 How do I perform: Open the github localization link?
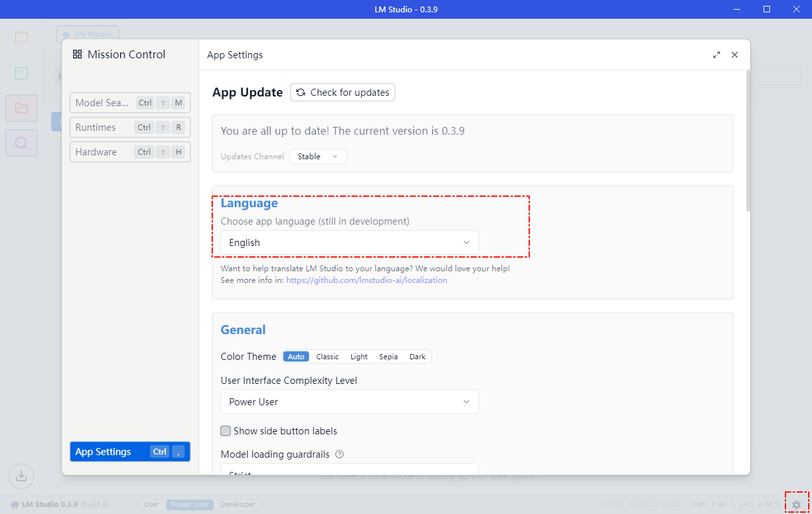pyautogui.click(x=366, y=280)
